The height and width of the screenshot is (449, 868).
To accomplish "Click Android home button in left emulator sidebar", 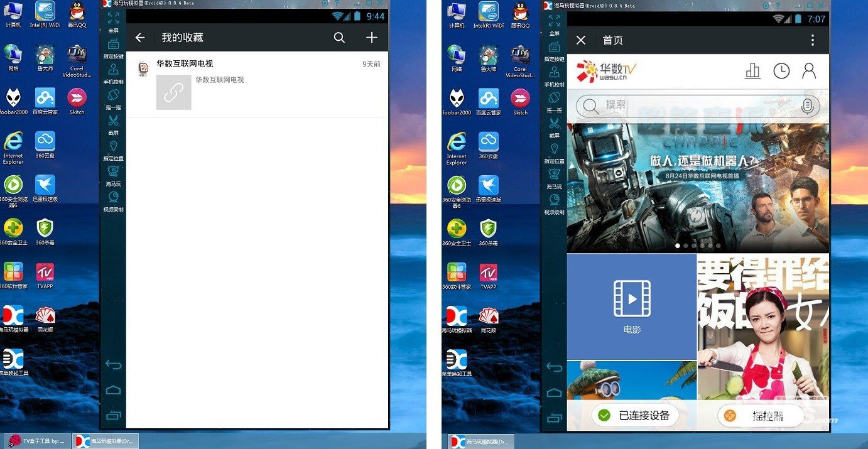I will (113, 390).
